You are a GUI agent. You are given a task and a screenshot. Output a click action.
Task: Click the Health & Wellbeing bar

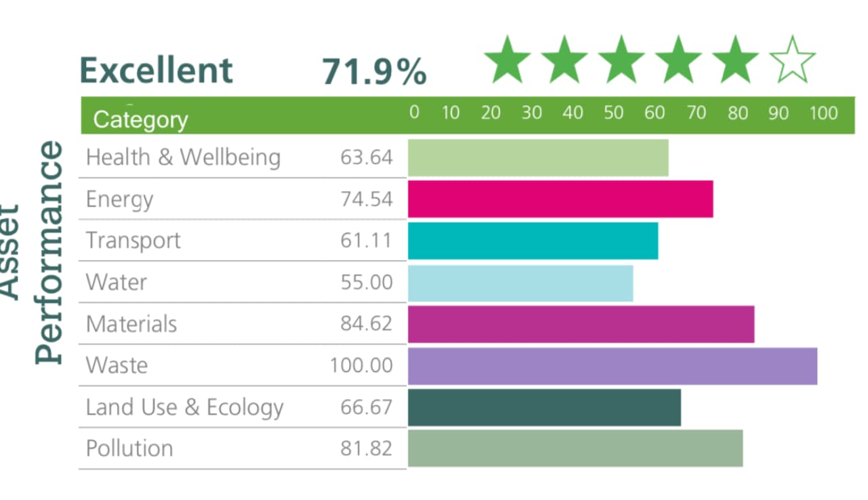click(538, 157)
